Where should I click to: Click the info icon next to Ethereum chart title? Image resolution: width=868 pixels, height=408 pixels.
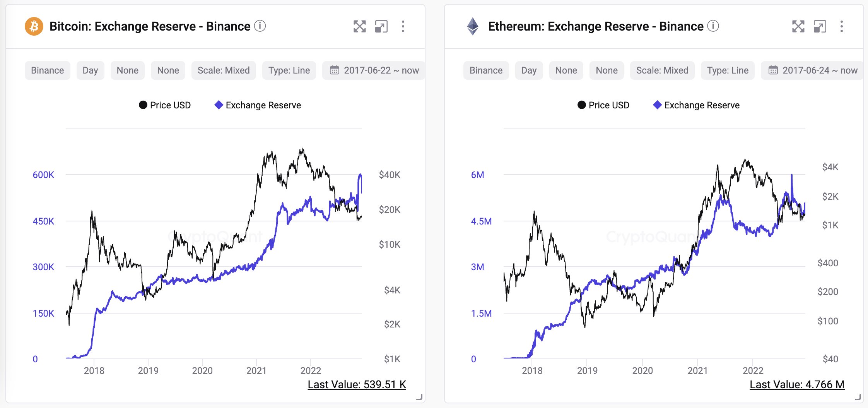point(713,26)
